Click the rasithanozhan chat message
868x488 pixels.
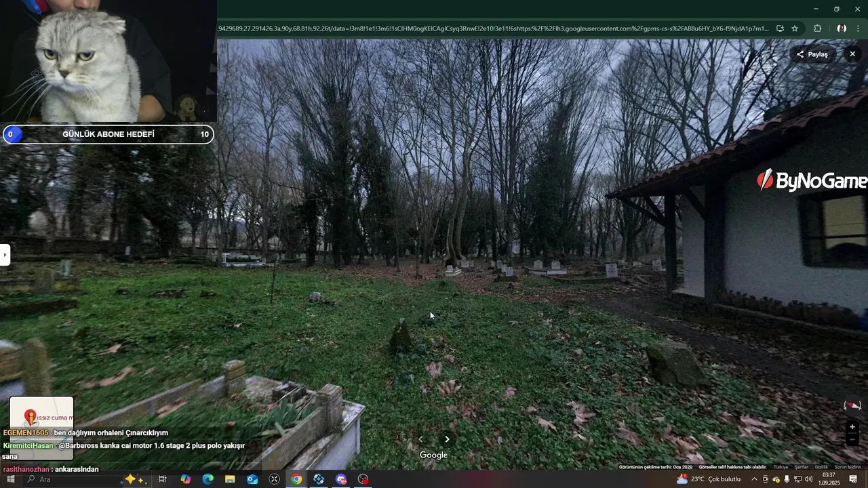coord(51,469)
